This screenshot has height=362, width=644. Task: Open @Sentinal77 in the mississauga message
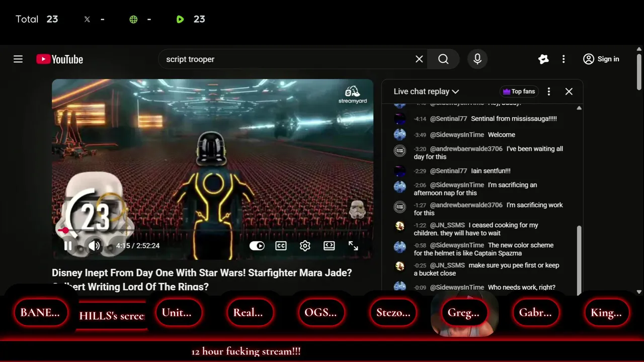click(x=448, y=119)
